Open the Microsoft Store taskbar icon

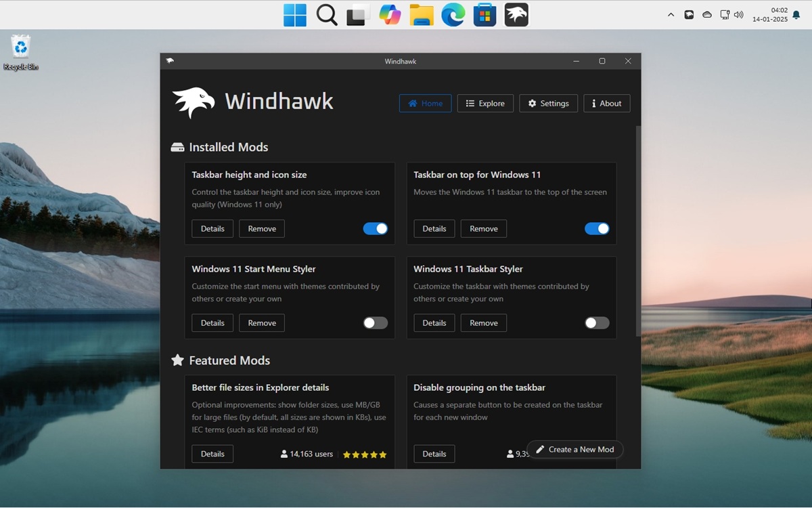click(484, 14)
